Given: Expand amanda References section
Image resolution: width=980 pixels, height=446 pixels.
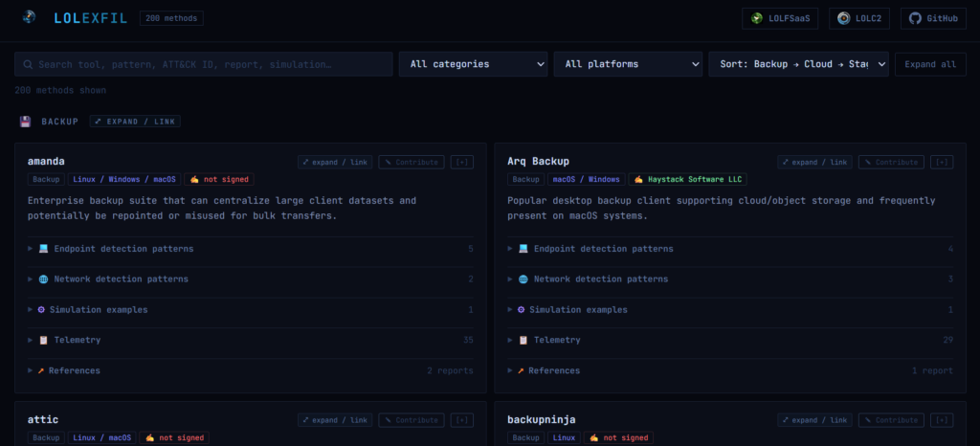Looking at the screenshot, I should (x=251, y=370).
